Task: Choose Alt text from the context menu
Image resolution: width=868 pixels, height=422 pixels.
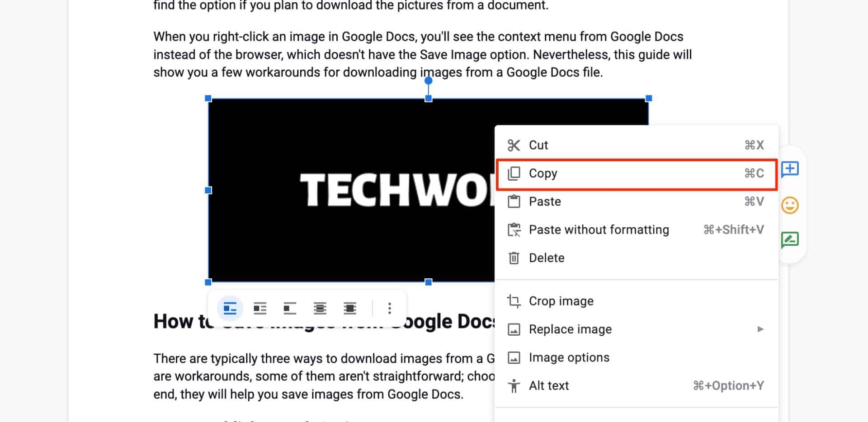Action: point(548,385)
